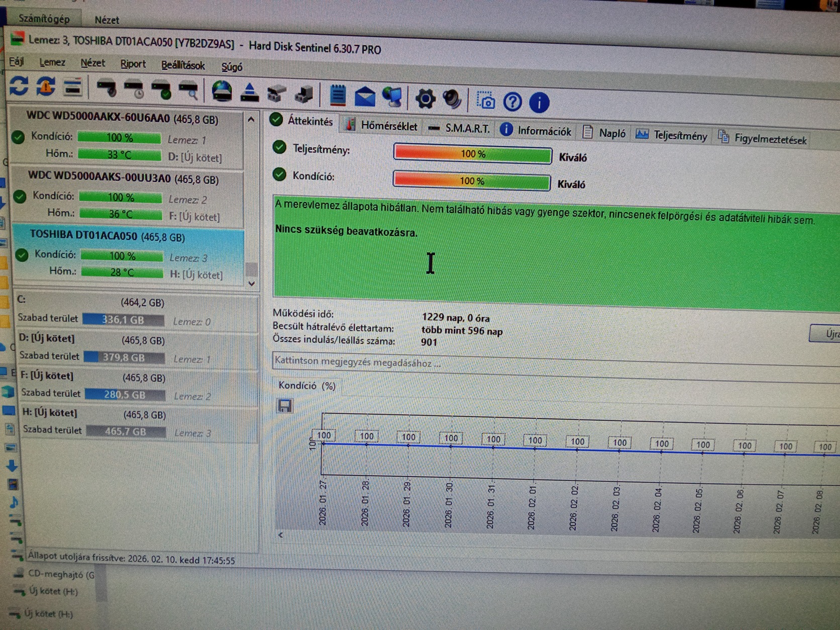Viewport: 840px width, 630px height.
Task: Click the blue notepad report icon
Action: [338, 95]
